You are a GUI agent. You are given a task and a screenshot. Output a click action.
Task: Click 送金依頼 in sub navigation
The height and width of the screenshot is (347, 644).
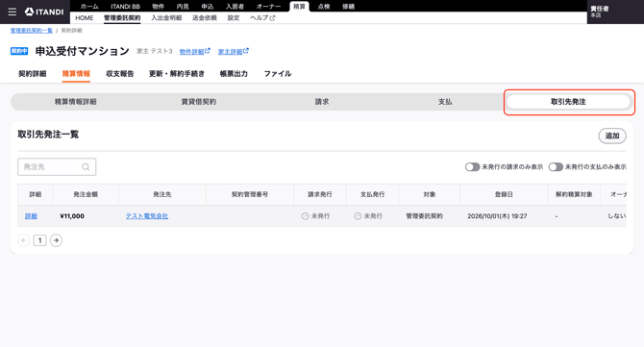point(205,18)
